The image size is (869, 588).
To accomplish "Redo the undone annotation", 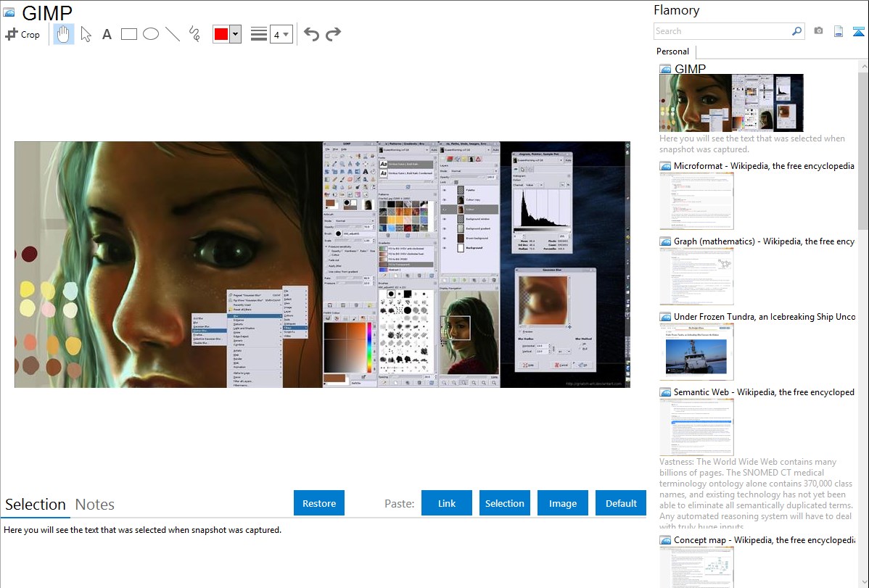I will point(333,34).
